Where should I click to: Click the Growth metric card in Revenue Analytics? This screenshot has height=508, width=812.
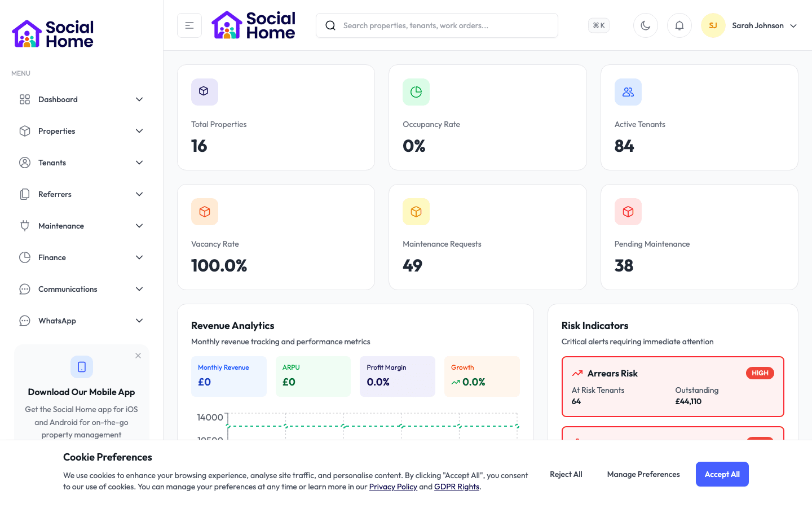(x=482, y=376)
